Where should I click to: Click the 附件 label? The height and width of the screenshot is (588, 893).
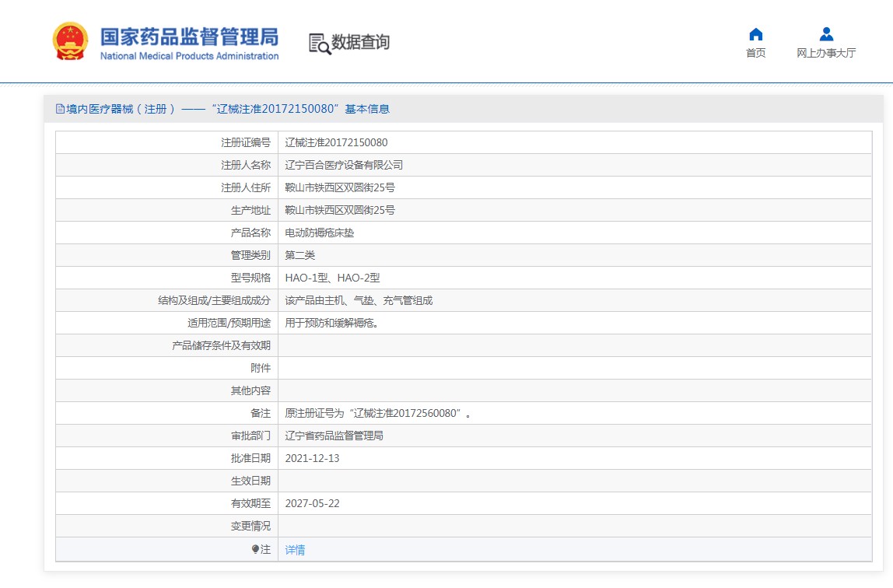click(261, 368)
